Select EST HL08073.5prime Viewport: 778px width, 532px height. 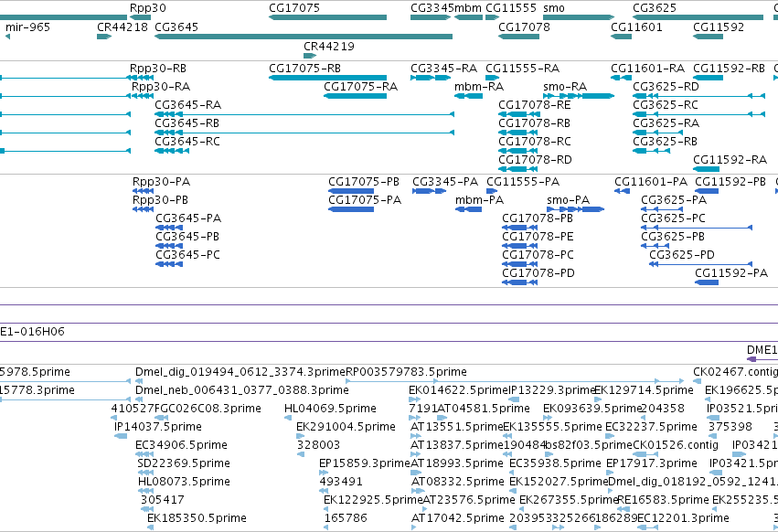[184, 482]
